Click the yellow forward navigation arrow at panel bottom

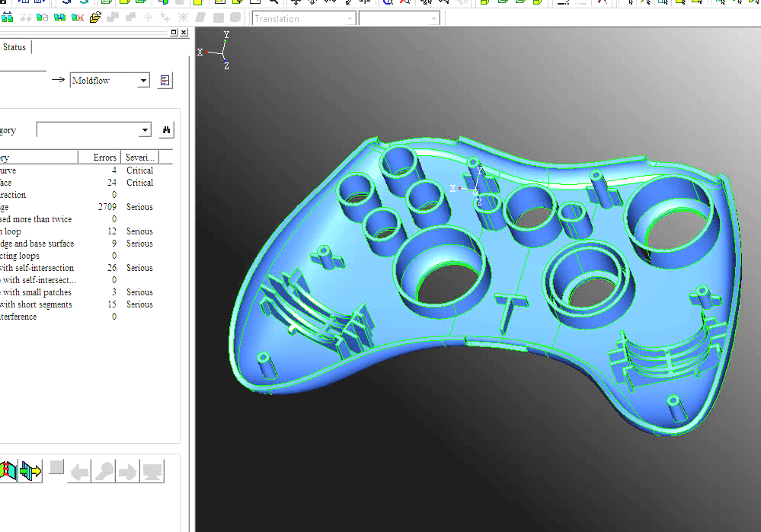tap(30, 470)
